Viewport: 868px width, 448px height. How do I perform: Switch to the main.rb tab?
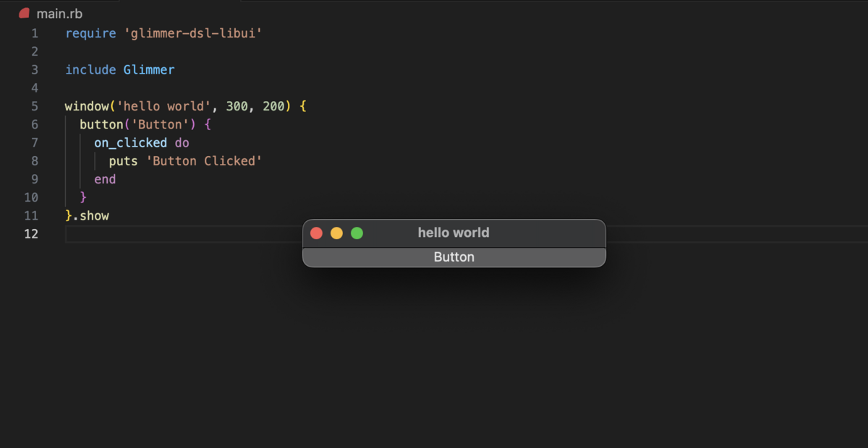pyautogui.click(x=59, y=13)
